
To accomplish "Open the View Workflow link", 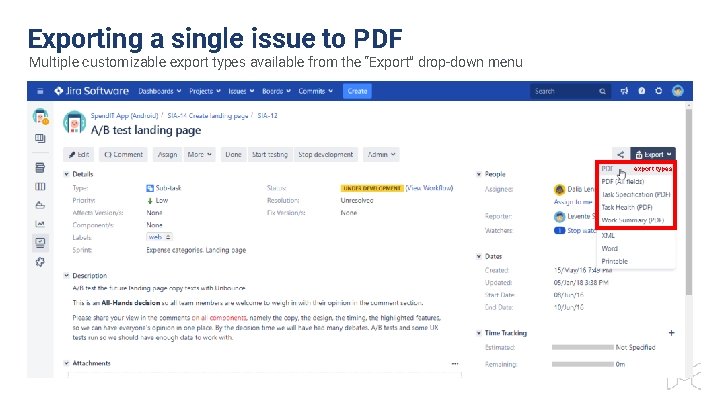I will pyautogui.click(x=429, y=188).
